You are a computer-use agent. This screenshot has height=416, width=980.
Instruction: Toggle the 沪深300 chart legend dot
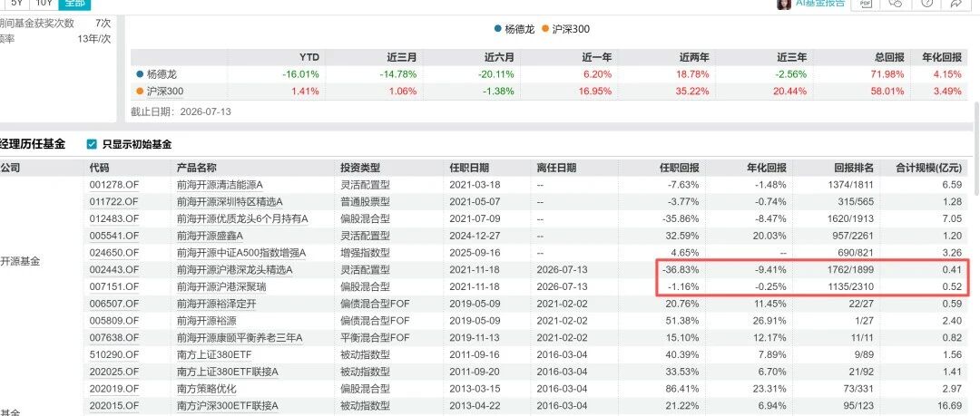545,29
